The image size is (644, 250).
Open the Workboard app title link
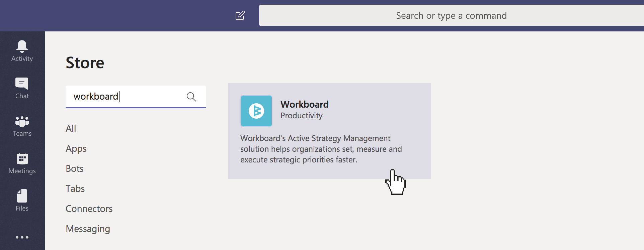[x=305, y=104]
